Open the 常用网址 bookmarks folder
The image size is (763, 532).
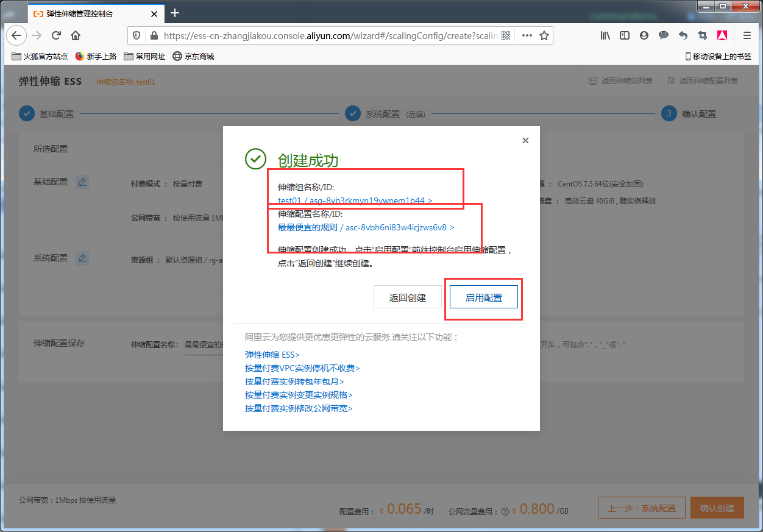coord(144,56)
